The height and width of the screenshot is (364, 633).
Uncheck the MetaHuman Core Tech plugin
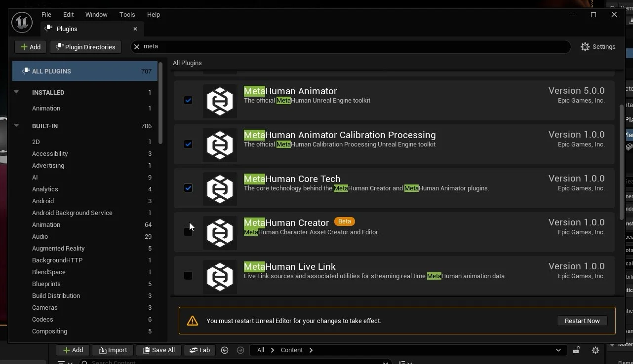188,188
